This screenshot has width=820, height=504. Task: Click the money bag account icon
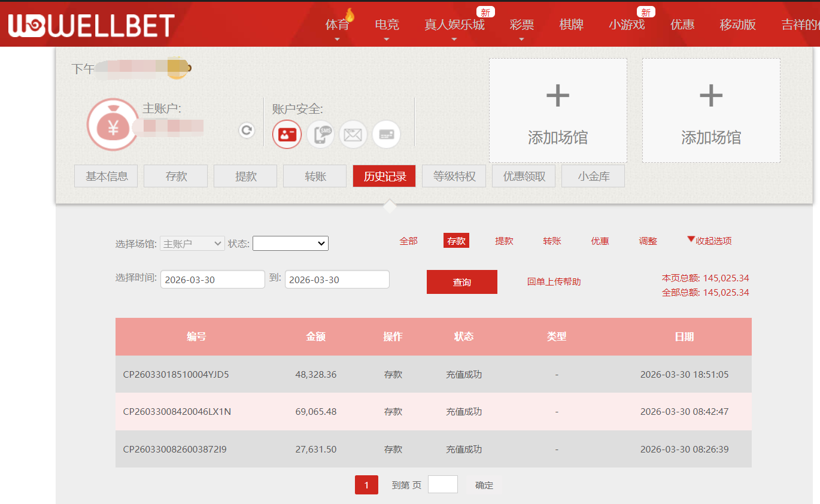pyautogui.click(x=113, y=123)
